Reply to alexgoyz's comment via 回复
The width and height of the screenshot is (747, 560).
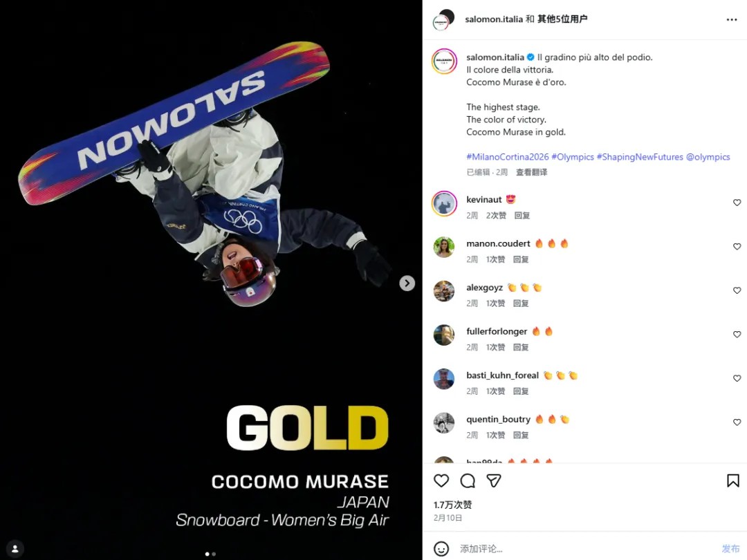click(521, 304)
